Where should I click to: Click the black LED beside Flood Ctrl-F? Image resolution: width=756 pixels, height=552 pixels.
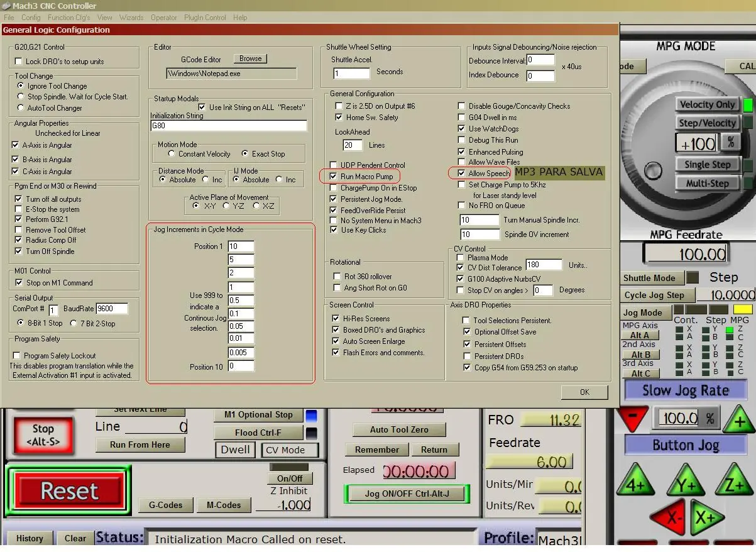point(311,433)
